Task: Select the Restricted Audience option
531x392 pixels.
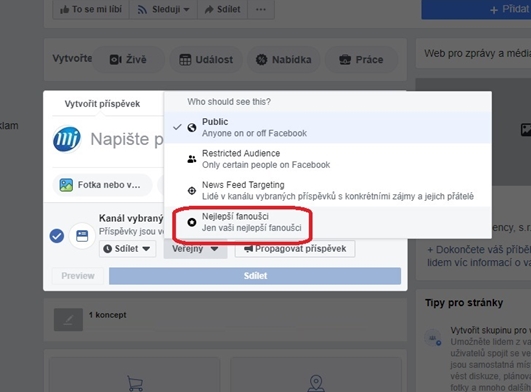Action: point(327,159)
